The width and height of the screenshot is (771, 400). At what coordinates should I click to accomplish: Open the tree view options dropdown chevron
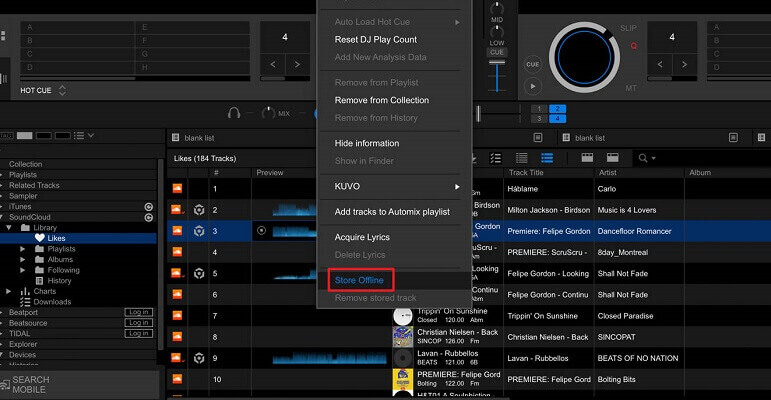91,135
